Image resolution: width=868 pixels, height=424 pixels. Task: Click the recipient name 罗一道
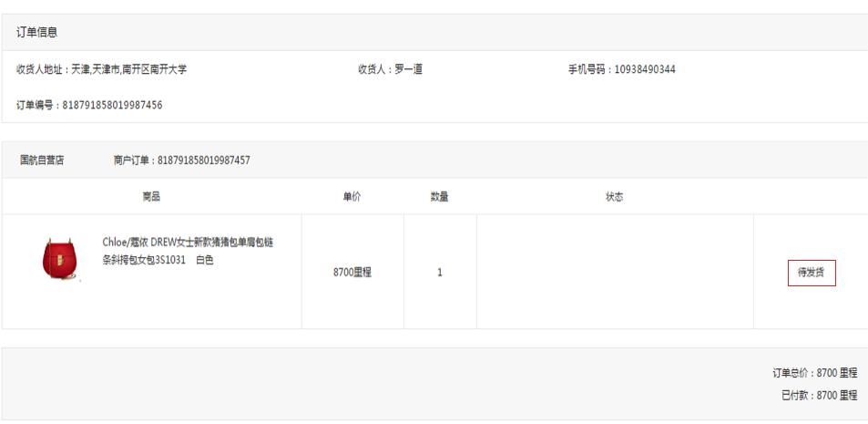[x=409, y=70]
